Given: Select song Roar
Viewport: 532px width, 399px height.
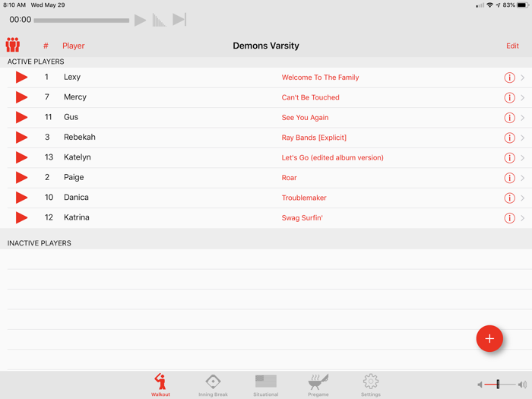Looking at the screenshot, I should click(289, 178).
